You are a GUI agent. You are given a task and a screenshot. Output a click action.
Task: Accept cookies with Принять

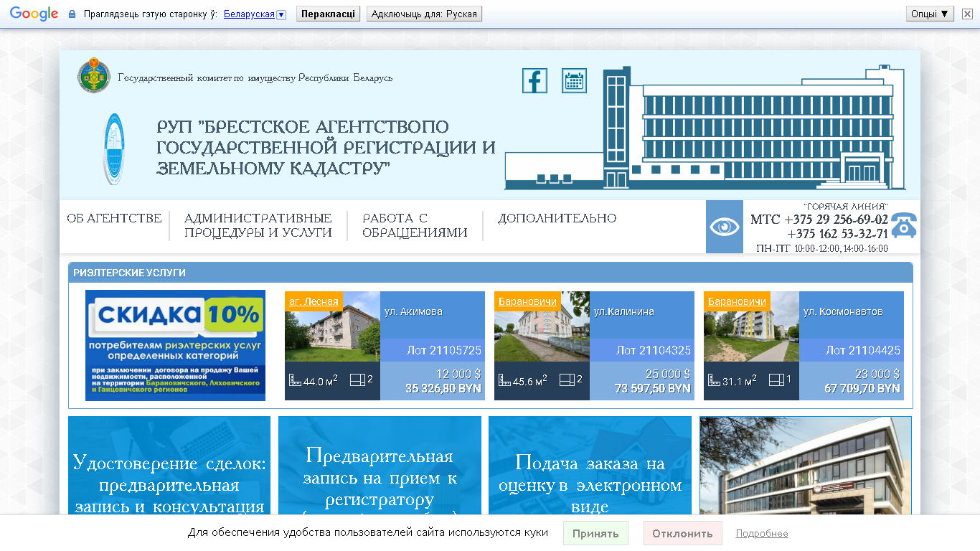[595, 533]
